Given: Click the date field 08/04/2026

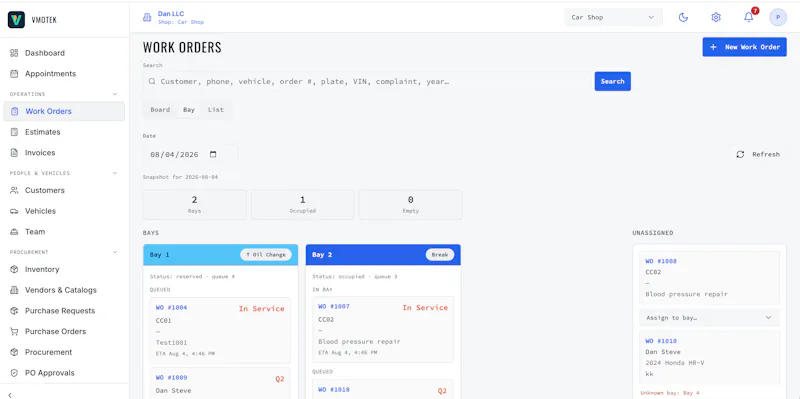Looking at the screenshot, I should (190, 154).
